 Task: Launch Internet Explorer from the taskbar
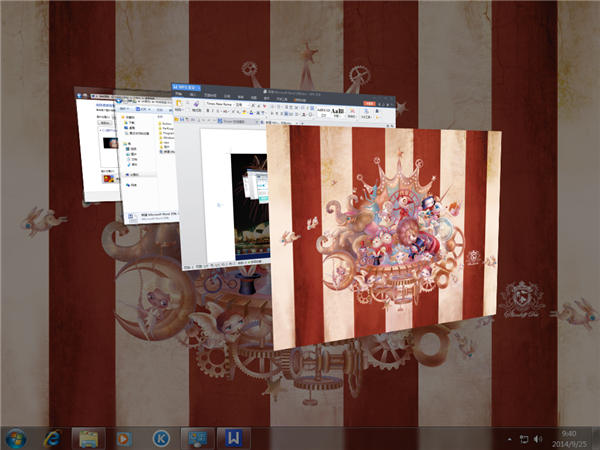(52, 438)
